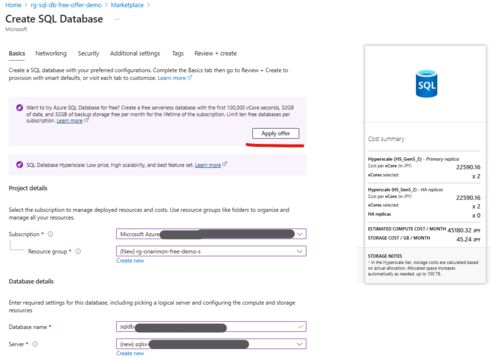
Task: Click Create new under Server
Action: [130, 353]
